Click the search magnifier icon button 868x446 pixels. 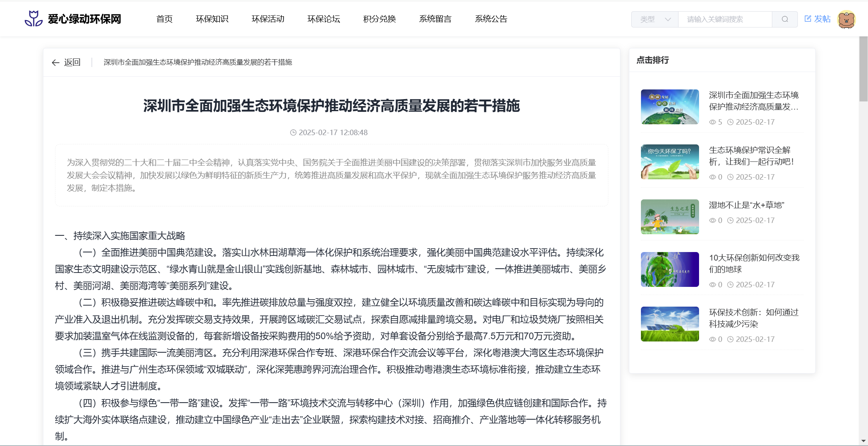click(x=785, y=19)
